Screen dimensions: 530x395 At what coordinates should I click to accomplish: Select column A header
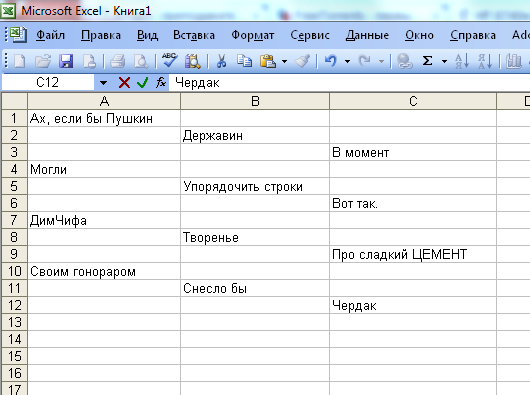click(104, 101)
